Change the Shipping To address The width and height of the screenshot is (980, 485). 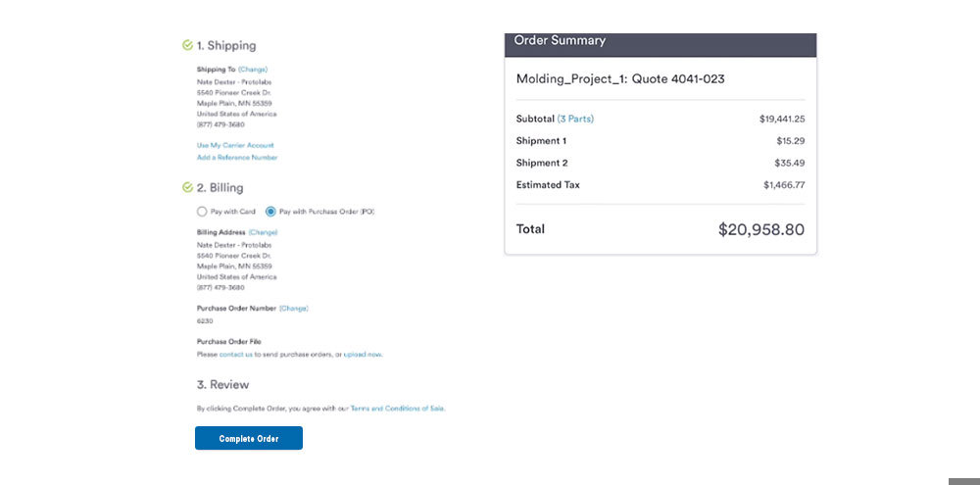253,70
